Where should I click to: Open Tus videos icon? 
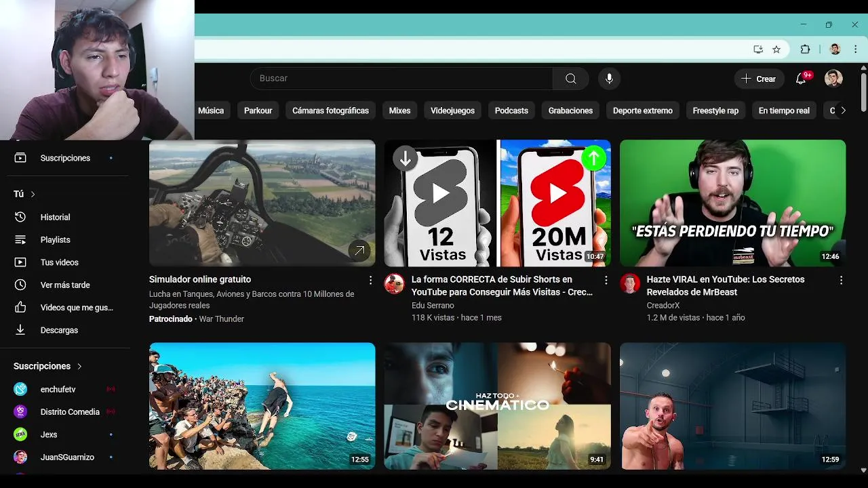20,262
